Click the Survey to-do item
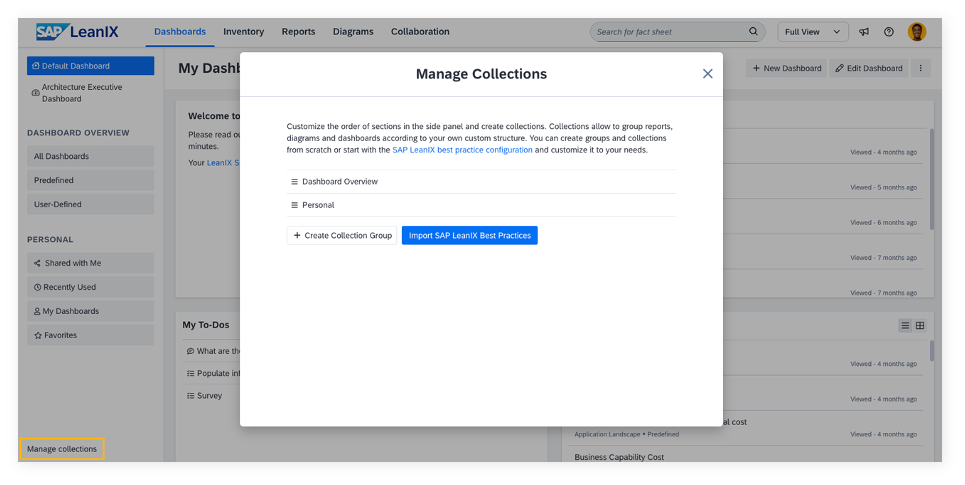Screen dimensions: 965x485 (209, 396)
